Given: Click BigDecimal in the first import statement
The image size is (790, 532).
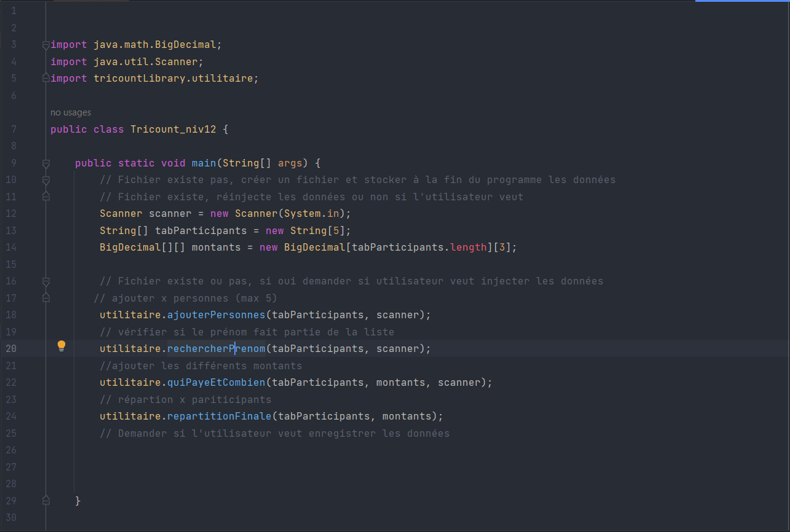Looking at the screenshot, I should point(185,45).
